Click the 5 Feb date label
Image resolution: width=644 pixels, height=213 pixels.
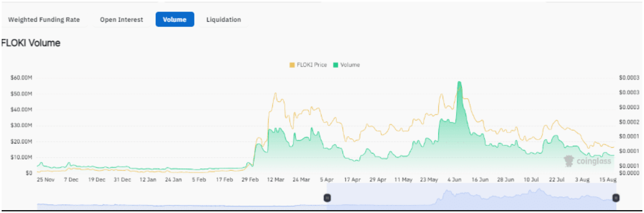[199, 179]
